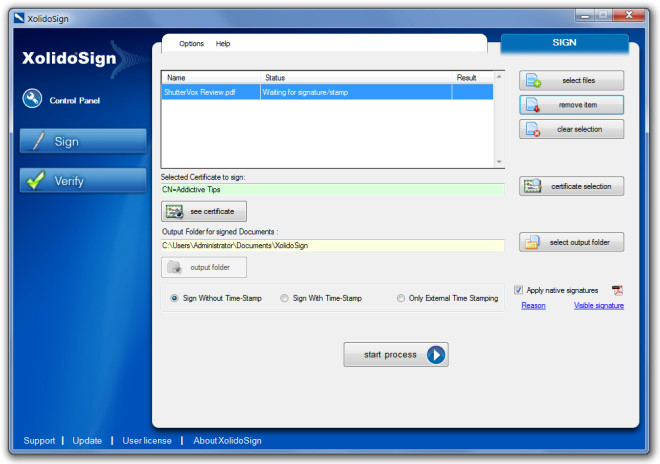Open the Control Panel wrench icon
Image resolution: width=660 pixels, height=464 pixels.
[32, 99]
